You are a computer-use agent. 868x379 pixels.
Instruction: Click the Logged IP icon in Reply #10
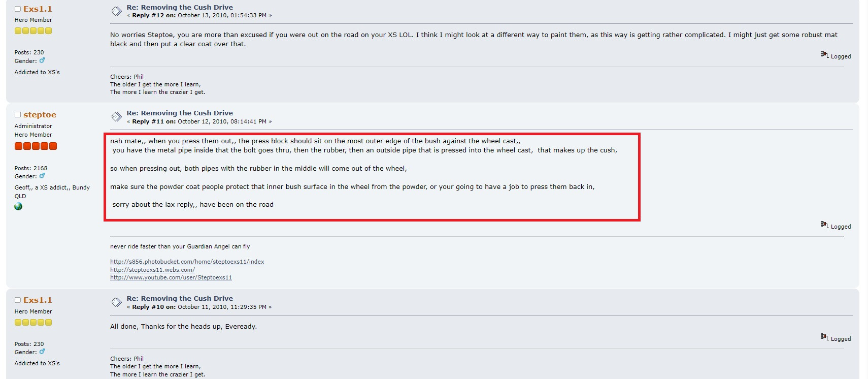[824, 337]
